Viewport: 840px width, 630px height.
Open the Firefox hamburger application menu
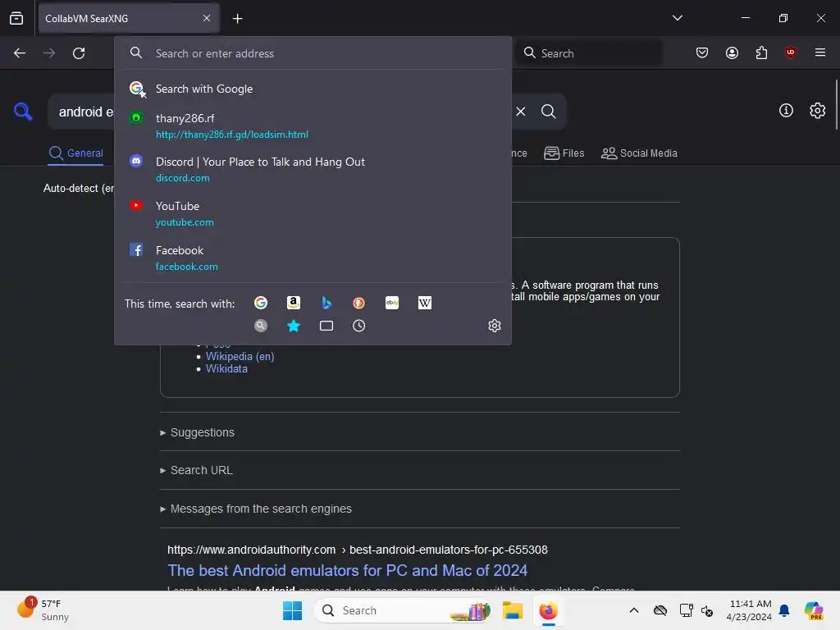tap(820, 52)
